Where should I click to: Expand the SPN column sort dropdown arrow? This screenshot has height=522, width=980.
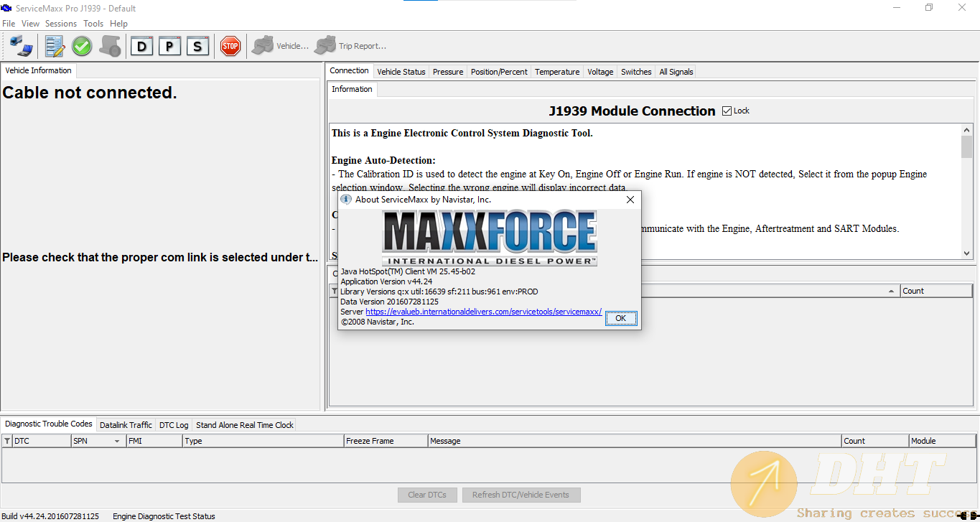pyautogui.click(x=117, y=441)
